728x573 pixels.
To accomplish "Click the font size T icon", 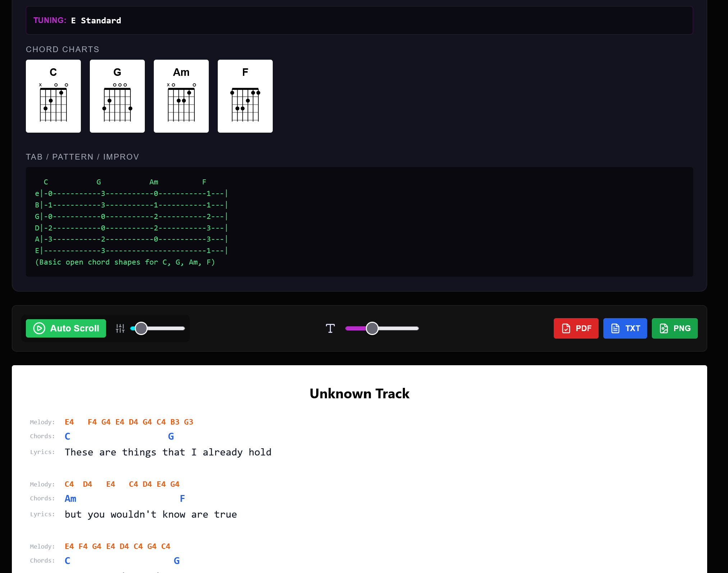I will (x=330, y=328).
